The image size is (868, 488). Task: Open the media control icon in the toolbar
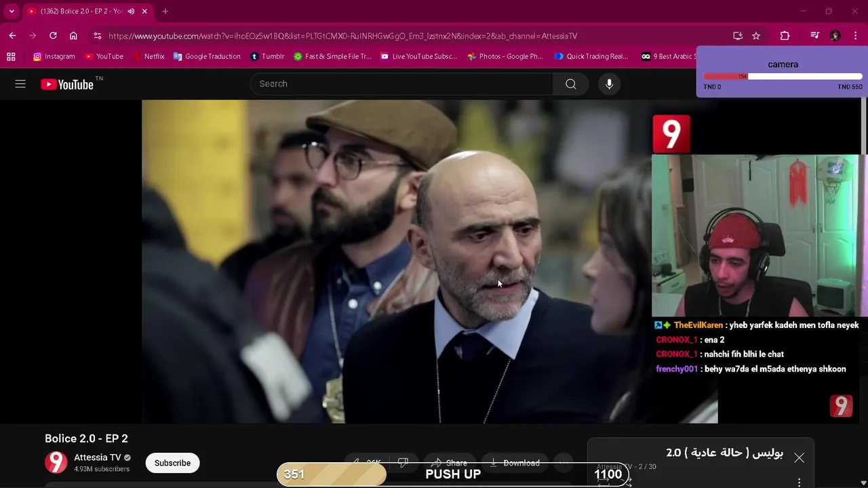click(x=814, y=36)
